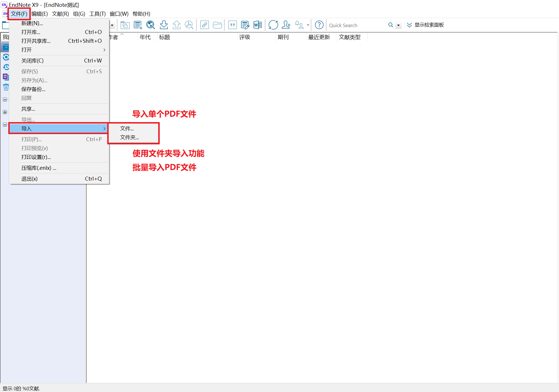Click the sidebar Unfiled purple document icon
This screenshot has width=559, height=392.
[6, 77]
